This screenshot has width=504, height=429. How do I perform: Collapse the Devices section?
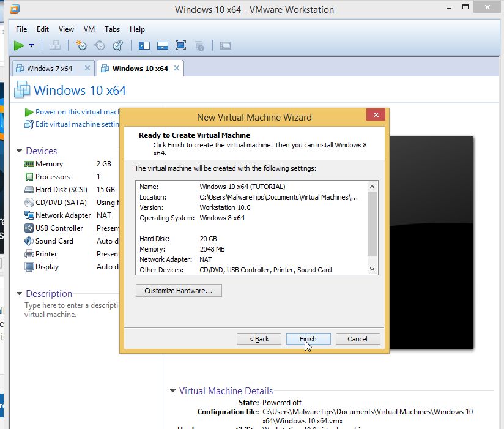click(20, 151)
